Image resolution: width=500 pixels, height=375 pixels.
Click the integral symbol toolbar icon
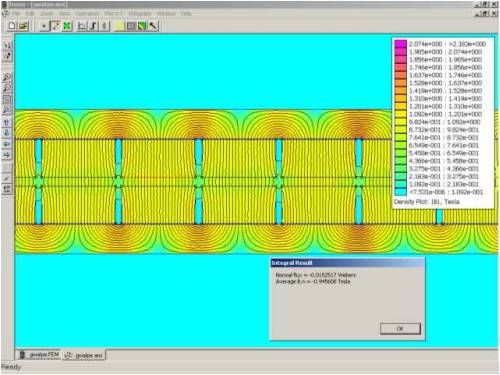(94, 26)
